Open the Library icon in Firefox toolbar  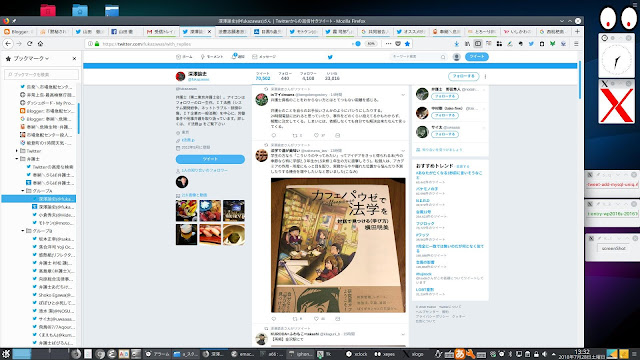pos(467,44)
